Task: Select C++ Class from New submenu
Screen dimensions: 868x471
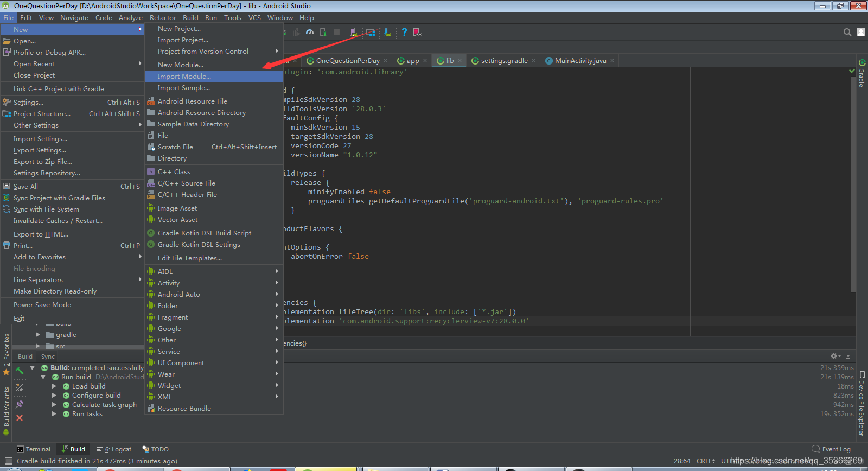Action: [x=214, y=172]
